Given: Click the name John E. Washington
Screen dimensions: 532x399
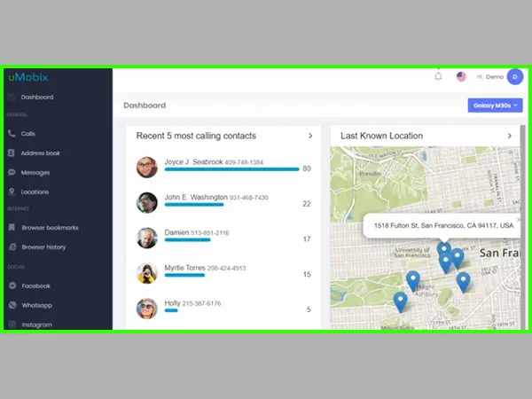Looking at the screenshot, I should coord(196,197).
